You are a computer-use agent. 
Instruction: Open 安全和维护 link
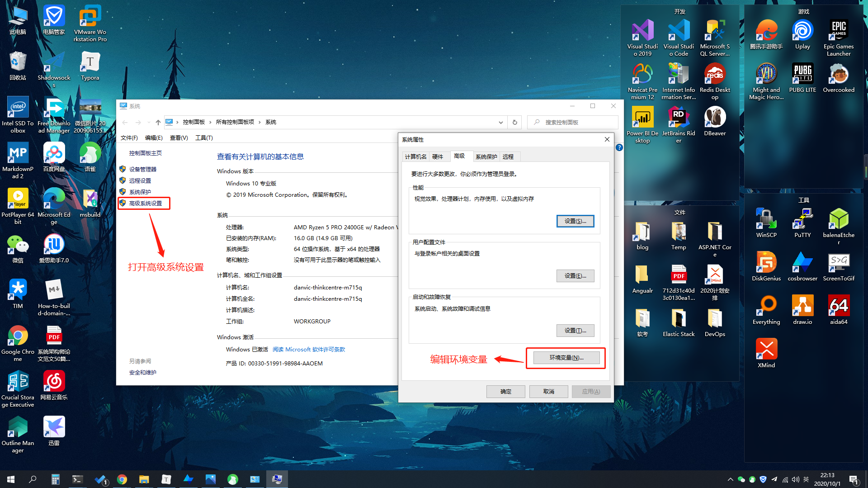click(142, 373)
